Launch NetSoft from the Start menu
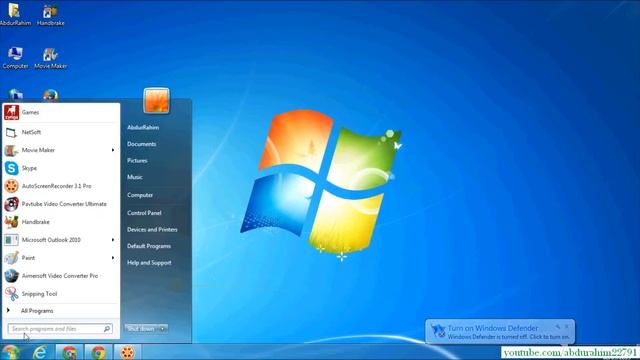640x360 pixels. (x=61, y=132)
